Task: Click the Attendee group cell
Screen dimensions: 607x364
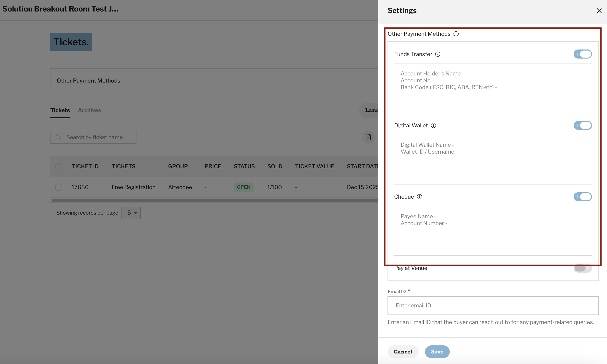Action: [x=180, y=187]
